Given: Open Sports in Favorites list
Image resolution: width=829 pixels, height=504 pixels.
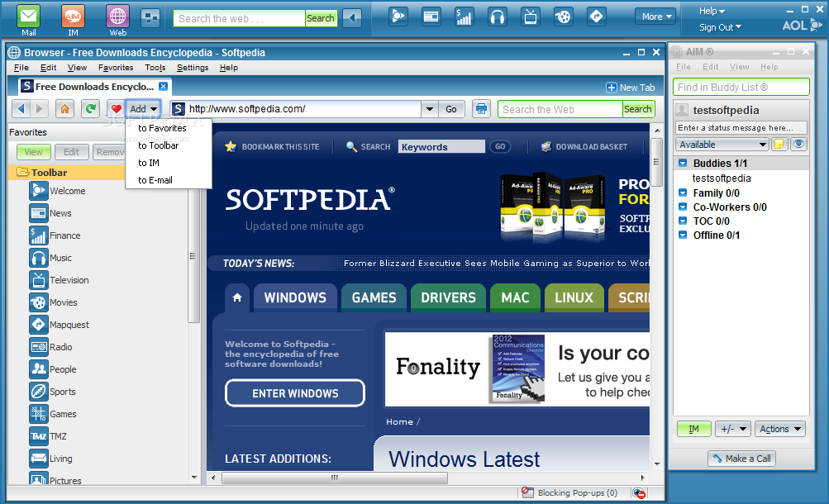Looking at the screenshot, I should point(52,392).
